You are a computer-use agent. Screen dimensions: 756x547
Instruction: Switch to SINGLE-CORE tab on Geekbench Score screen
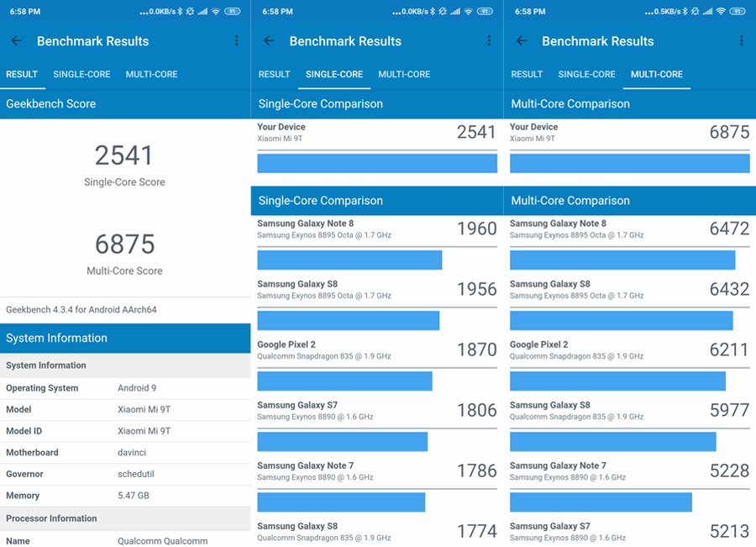[x=81, y=74]
